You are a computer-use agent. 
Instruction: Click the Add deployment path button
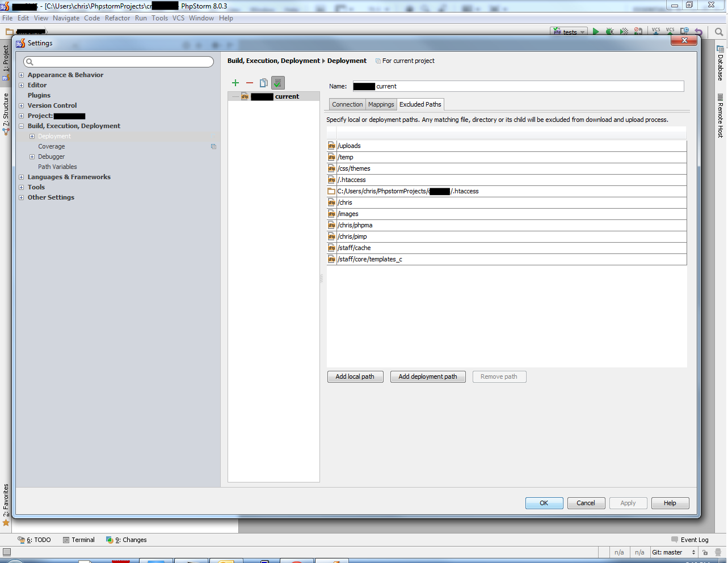[427, 376]
